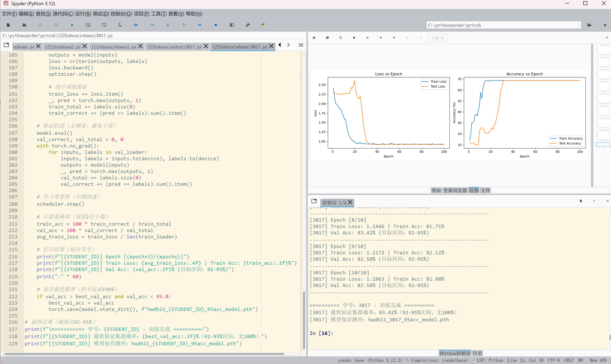Viewport: 611px width, 364px height.
Task: Click the Run current cell icon
Action: click(88, 25)
